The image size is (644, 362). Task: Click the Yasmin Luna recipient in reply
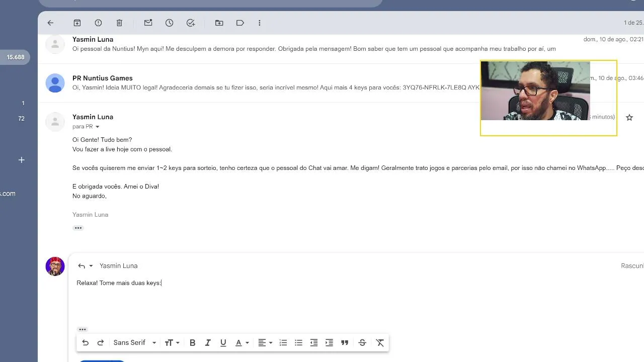point(118,266)
